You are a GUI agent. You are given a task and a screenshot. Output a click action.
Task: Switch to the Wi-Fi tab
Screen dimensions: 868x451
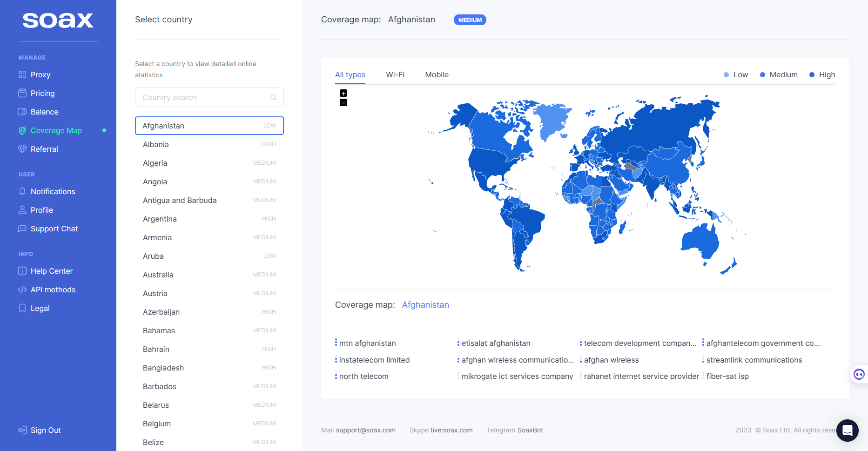point(395,74)
